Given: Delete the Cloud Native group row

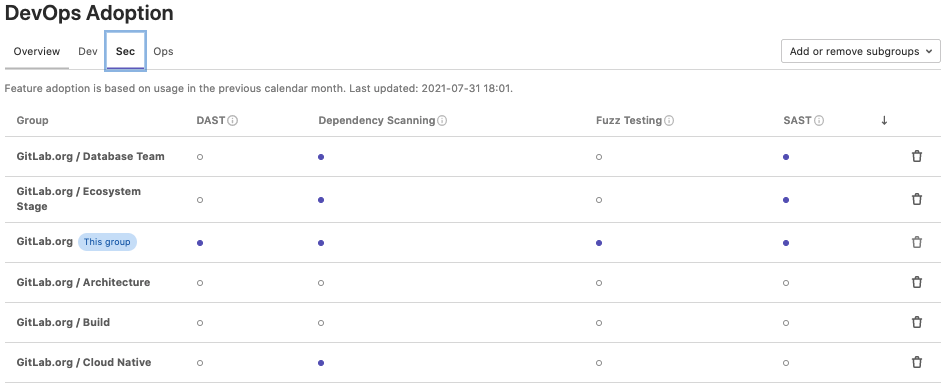Looking at the screenshot, I should click(916, 363).
